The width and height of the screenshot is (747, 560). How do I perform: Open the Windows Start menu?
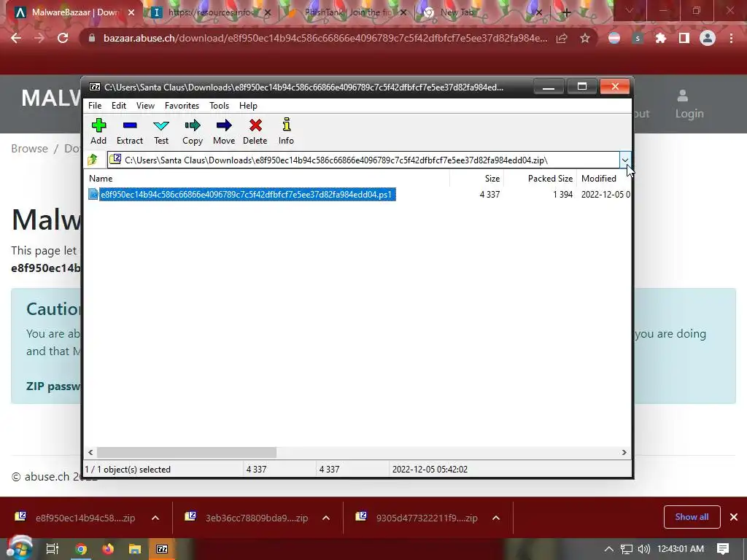[19, 548]
